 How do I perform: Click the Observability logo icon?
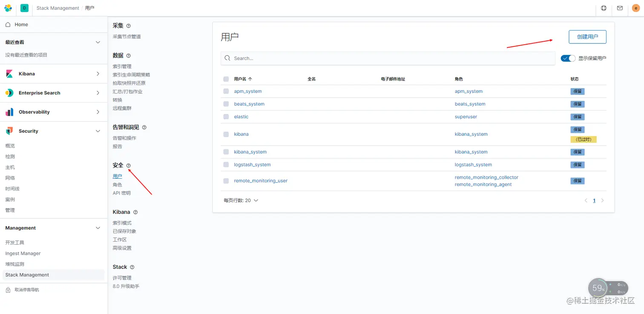point(9,112)
